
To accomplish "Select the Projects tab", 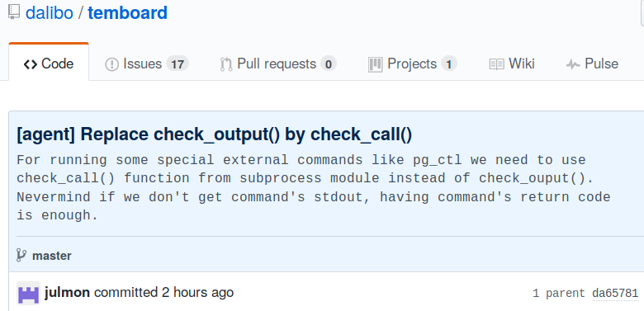I will [412, 64].
